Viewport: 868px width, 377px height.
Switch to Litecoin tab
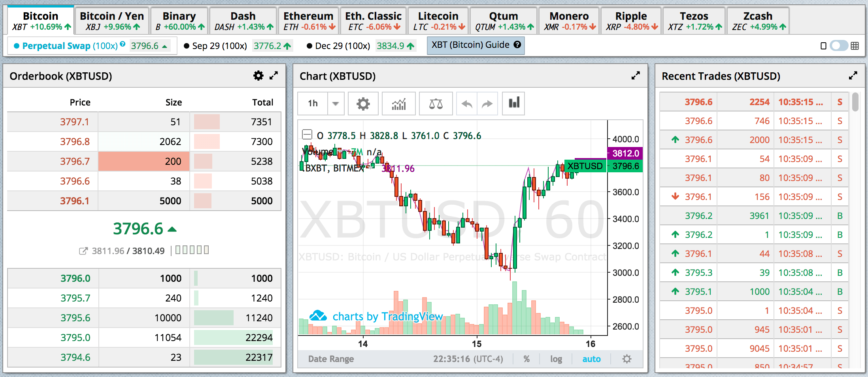pos(438,20)
